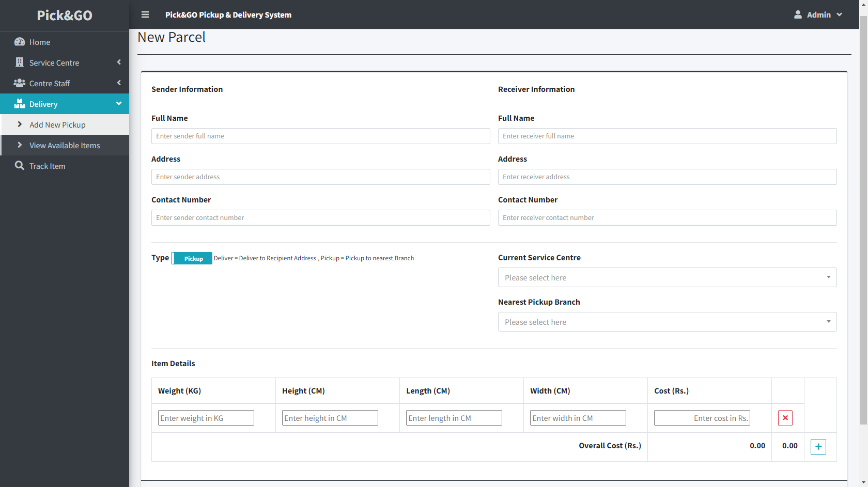Click View Available Items arrow icon

pyautogui.click(x=20, y=145)
